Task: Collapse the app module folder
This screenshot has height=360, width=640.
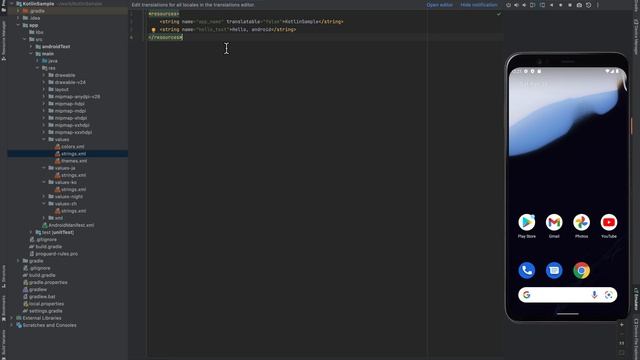Action: tap(18, 25)
